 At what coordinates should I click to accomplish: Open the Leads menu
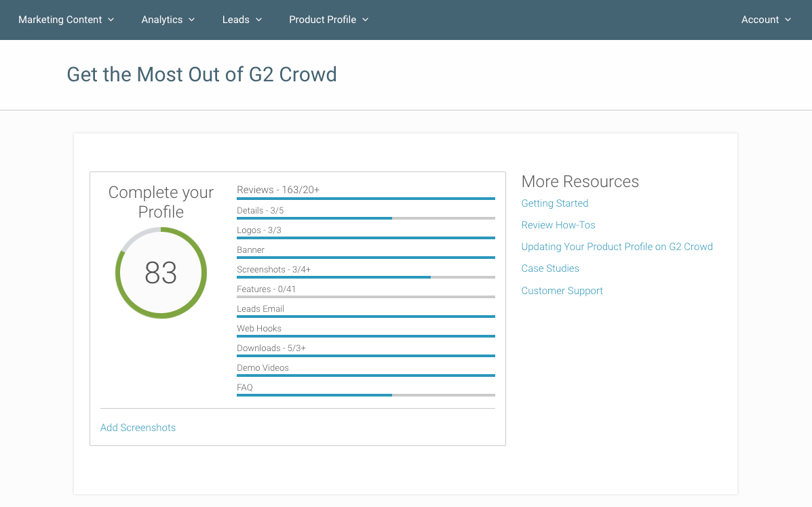(x=242, y=20)
